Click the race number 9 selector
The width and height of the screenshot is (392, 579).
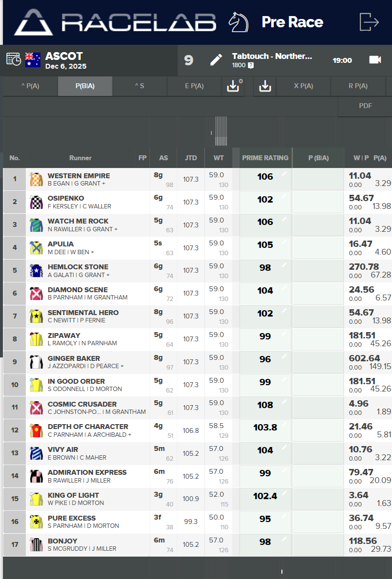[x=188, y=60]
